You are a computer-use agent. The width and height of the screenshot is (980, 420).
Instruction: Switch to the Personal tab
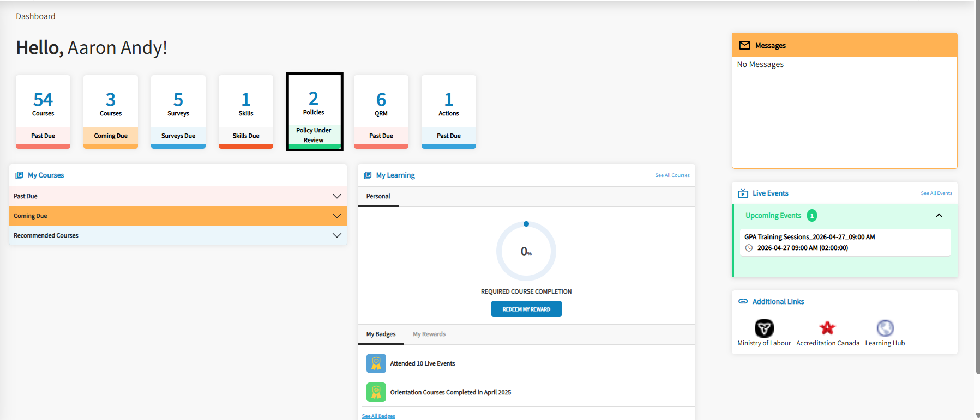pos(378,196)
